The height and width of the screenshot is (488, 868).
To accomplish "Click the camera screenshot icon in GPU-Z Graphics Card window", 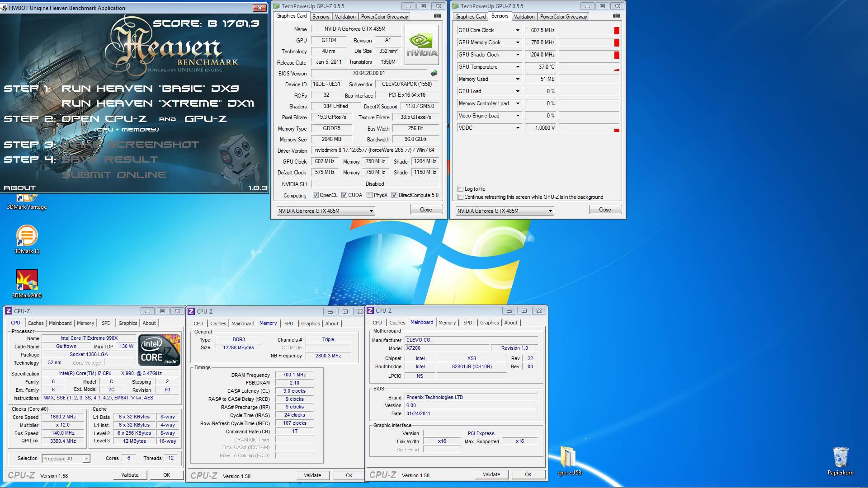I will 437,16.
